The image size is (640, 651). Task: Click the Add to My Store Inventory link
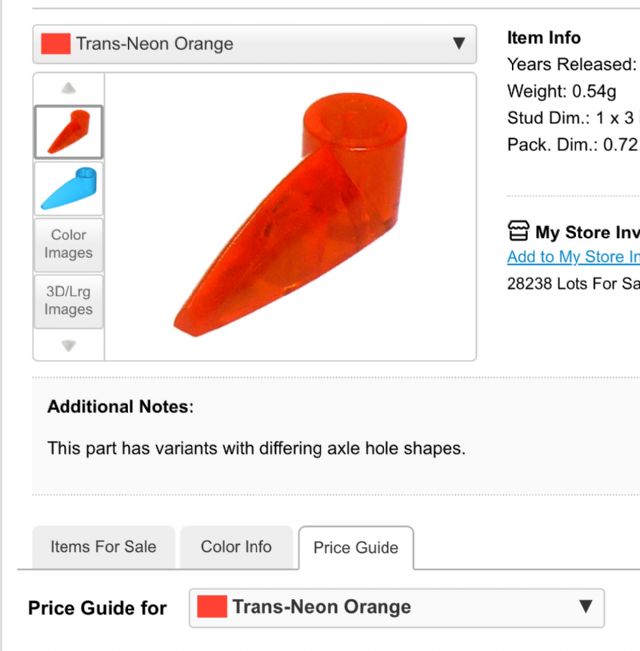(573, 257)
